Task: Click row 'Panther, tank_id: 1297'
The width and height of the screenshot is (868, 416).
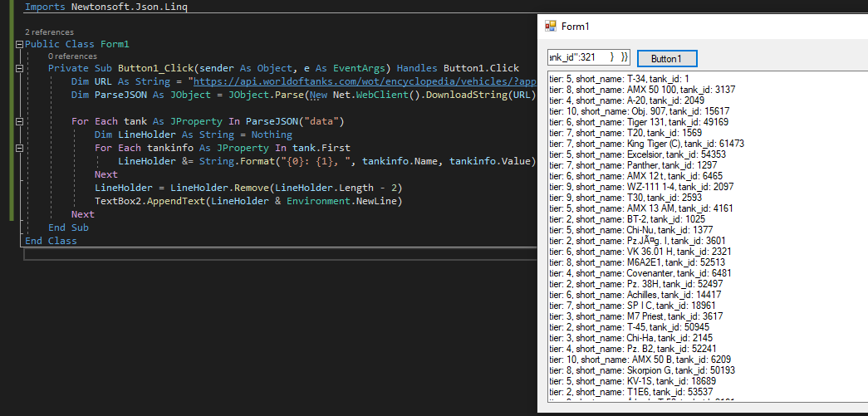Action: pyautogui.click(x=633, y=165)
